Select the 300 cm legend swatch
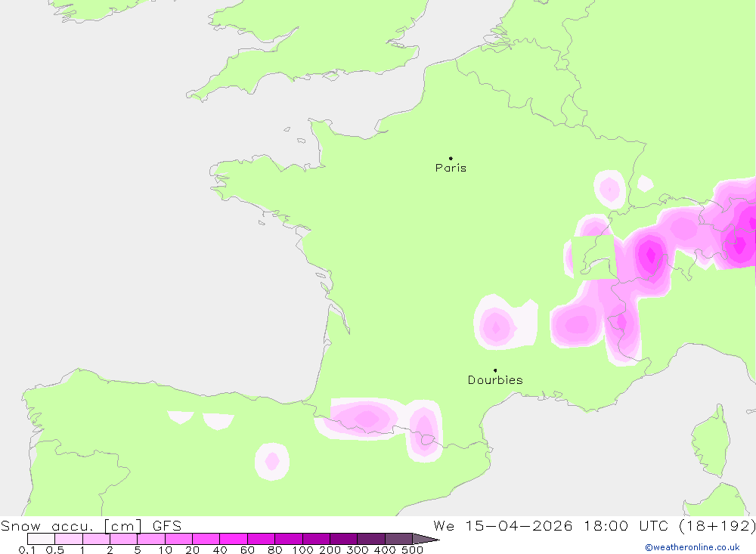This screenshot has height=554, width=756. pyautogui.click(x=371, y=539)
